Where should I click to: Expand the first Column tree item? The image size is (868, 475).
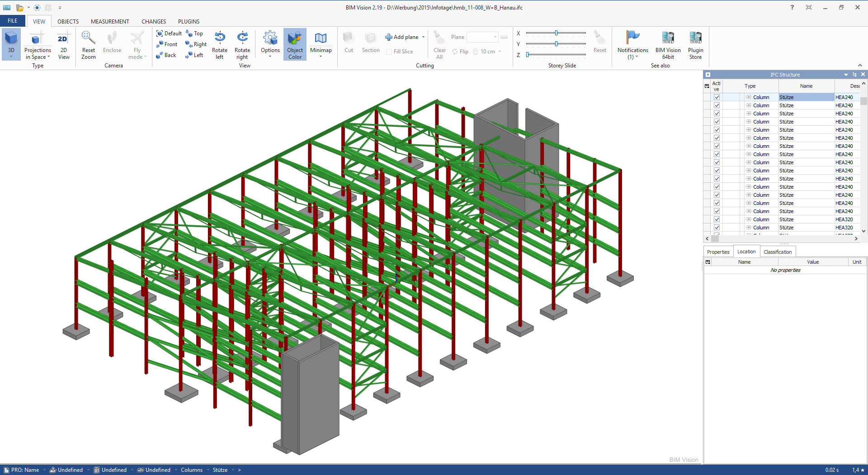coord(748,97)
